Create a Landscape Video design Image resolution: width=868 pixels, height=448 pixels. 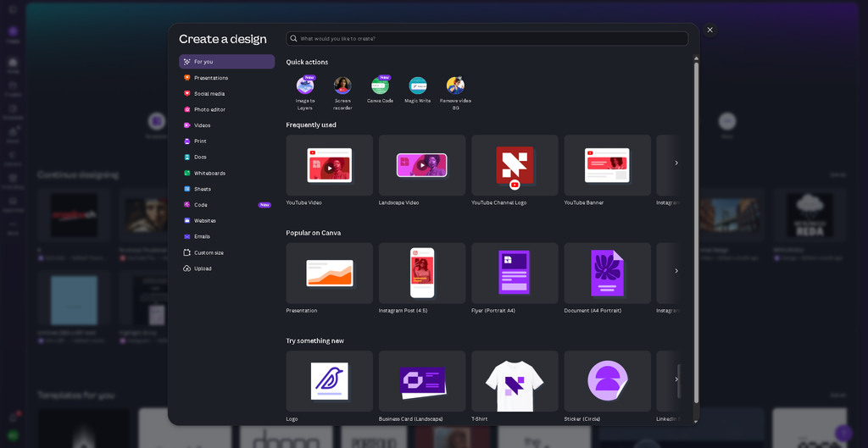pyautogui.click(x=422, y=165)
